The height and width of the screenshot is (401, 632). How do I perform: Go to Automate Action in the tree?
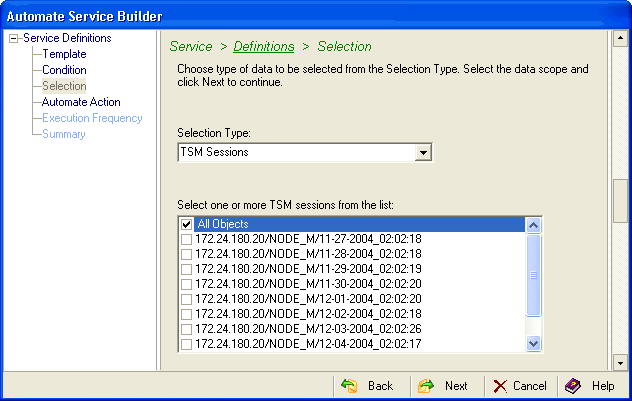(81, 102)
